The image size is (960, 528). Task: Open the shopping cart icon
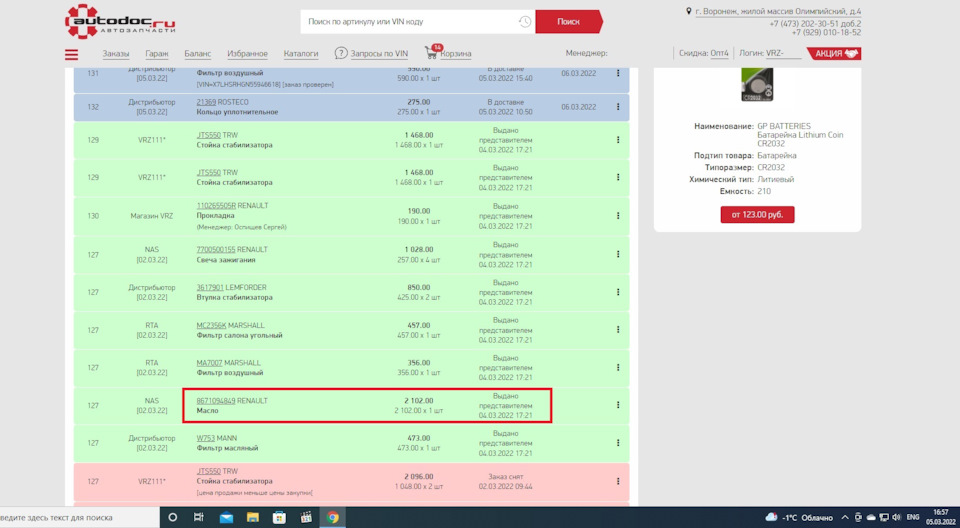[431, 53]
